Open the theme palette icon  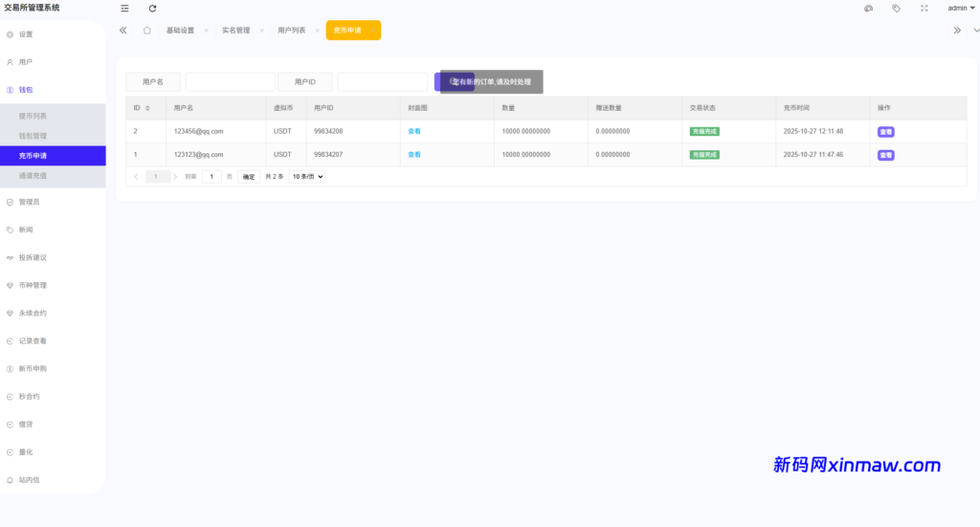[x=868, y=9]
